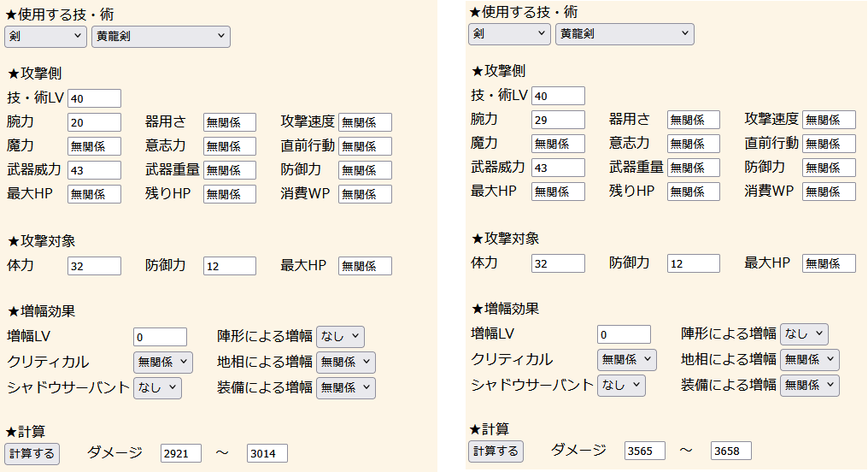Expand 陣形による増幅 dropdown in left panel
The image size is (868, 472).
coord(340,336)
